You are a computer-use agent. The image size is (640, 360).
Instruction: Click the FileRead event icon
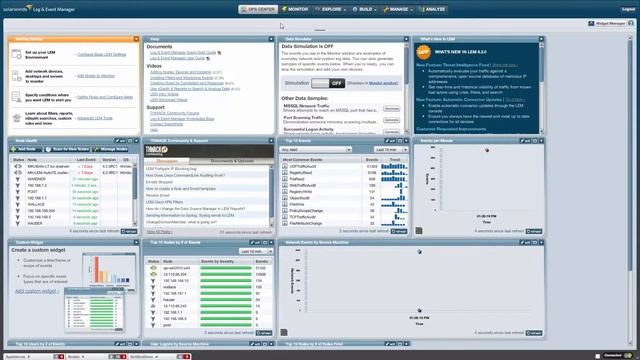285,179
